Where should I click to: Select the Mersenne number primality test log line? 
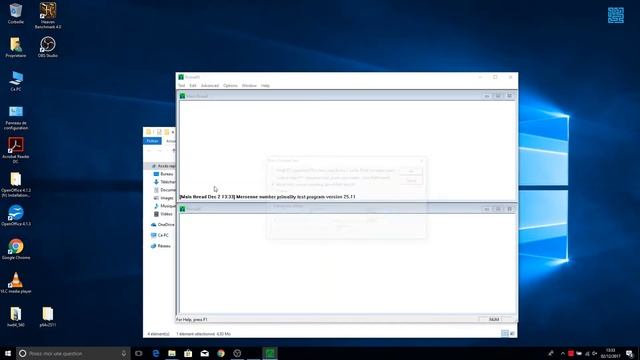(x=267, y=197)
